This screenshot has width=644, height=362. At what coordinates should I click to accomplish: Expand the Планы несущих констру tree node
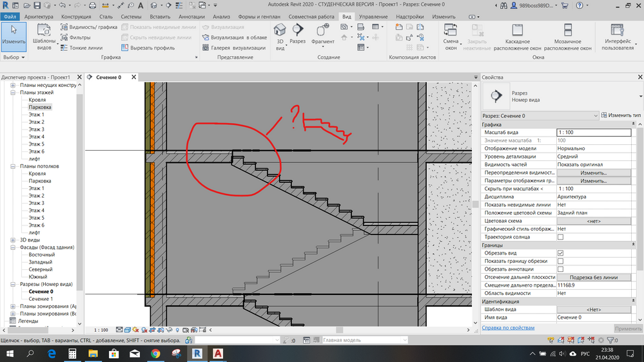(13, 85)
